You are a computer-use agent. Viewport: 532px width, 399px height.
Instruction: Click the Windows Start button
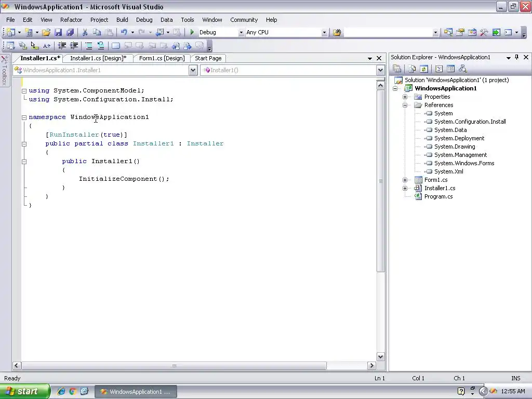point(25,392)
